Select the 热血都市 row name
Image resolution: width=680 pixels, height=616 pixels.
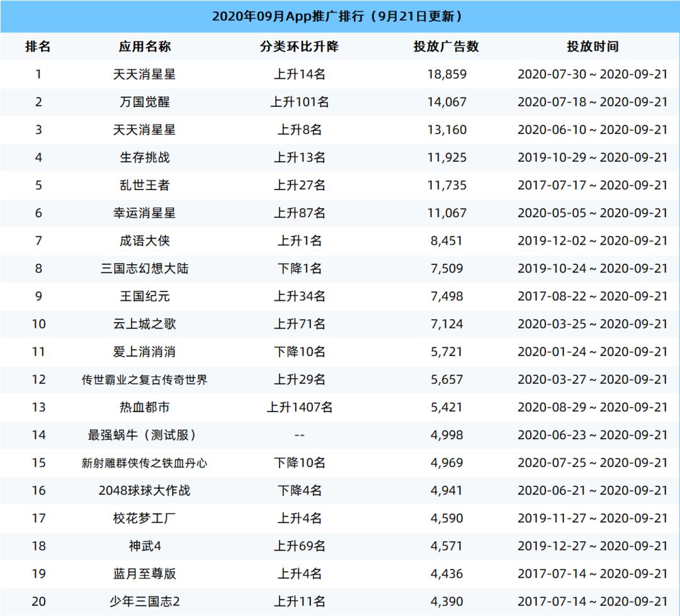[144, 407]
